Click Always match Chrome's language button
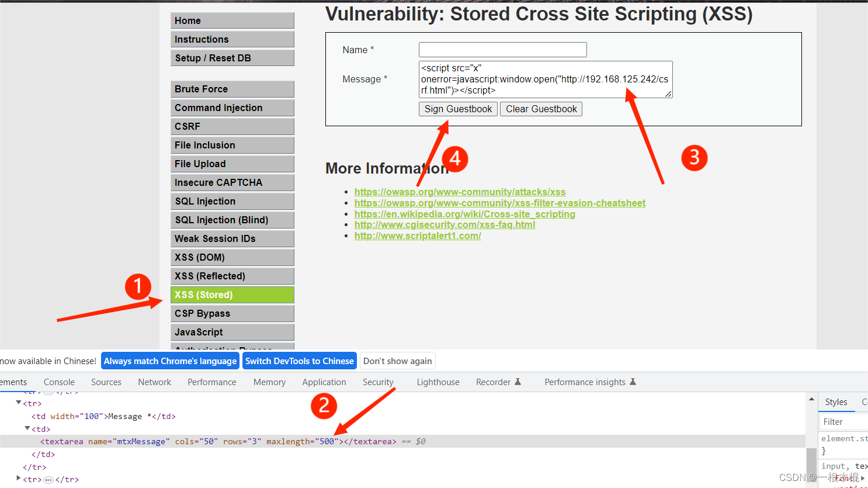868x488 pixels. [x=170, y=361]
